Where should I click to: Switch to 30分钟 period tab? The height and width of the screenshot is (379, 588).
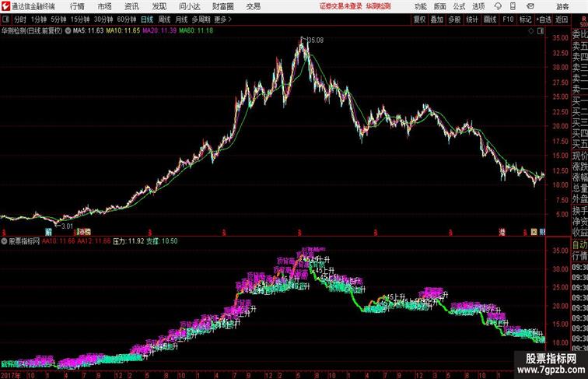pyautogui.click(x=103, y=19)
